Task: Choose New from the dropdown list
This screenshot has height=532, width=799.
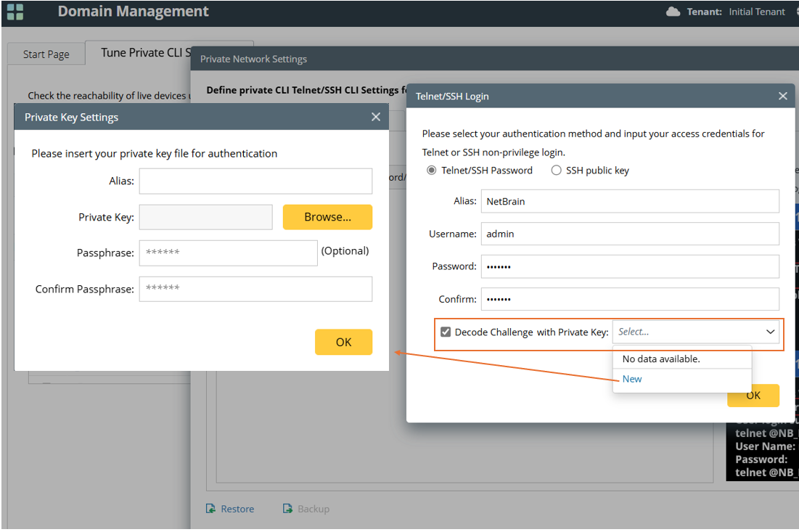Action: [632, 379]
